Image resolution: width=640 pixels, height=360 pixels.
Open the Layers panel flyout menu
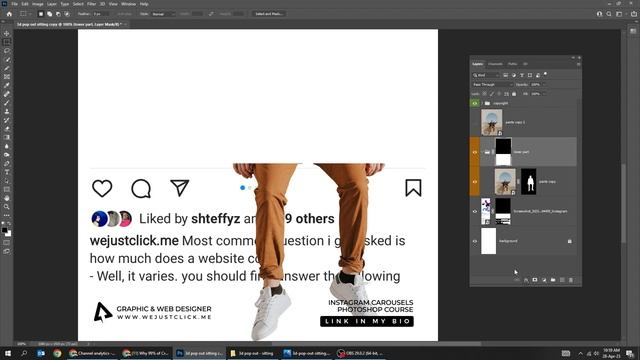point(578,64)
